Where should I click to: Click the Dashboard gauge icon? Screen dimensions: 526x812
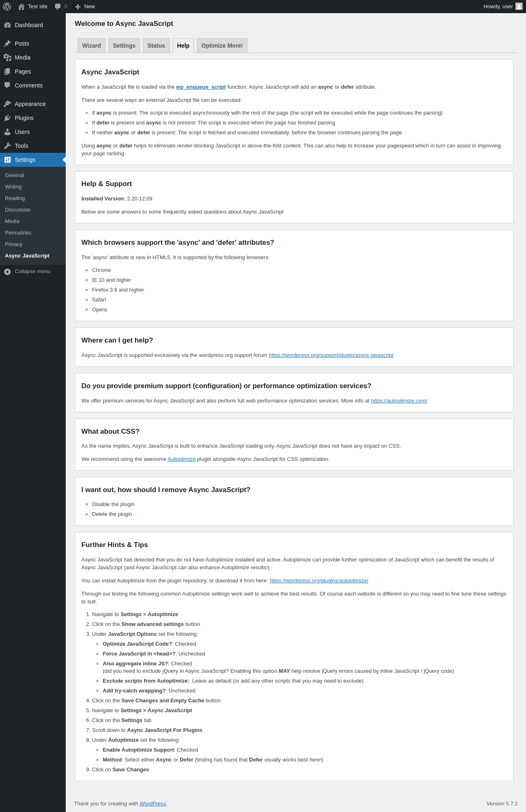tap(7, 25)
